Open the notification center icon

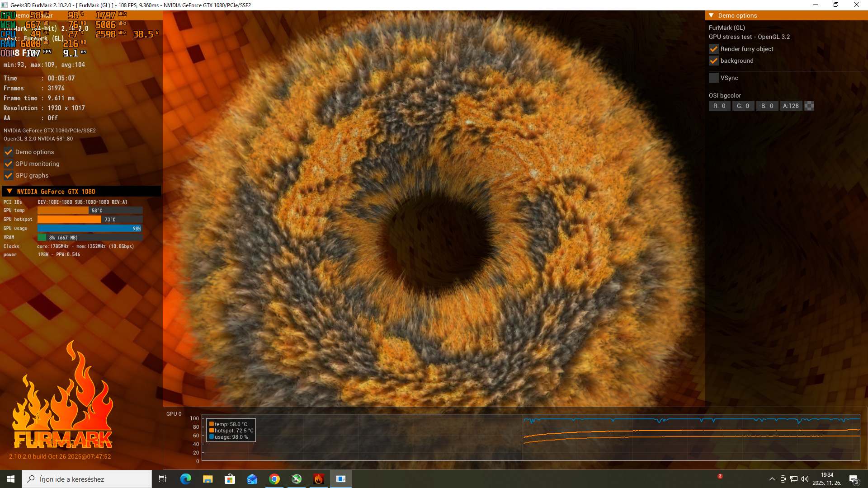tap(854, 479)
